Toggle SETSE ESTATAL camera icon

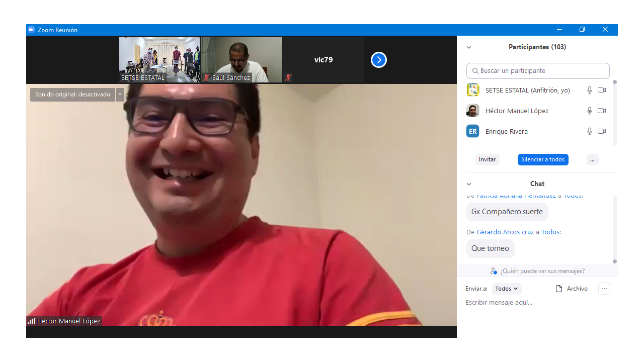[x=602, y=90]
